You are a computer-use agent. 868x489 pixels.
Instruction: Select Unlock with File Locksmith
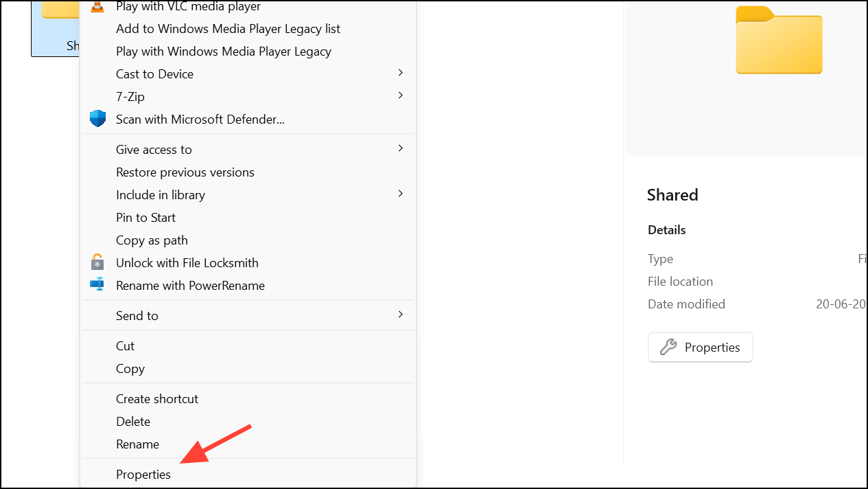point(248,263)
